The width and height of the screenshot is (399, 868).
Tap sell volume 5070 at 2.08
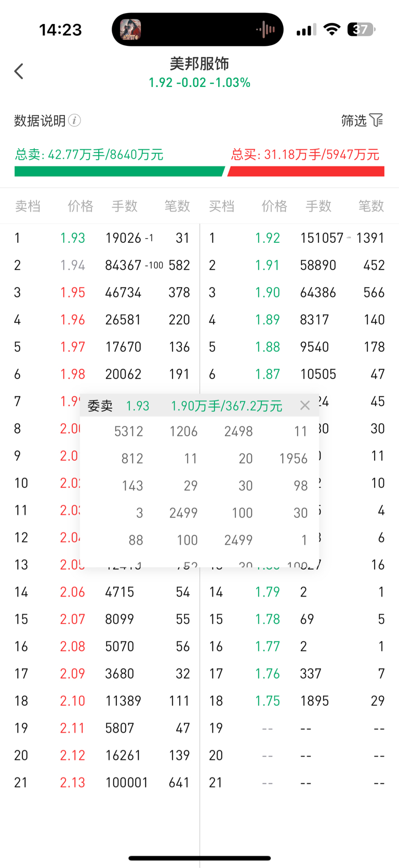pyautogui.click(x=119, y=646)
